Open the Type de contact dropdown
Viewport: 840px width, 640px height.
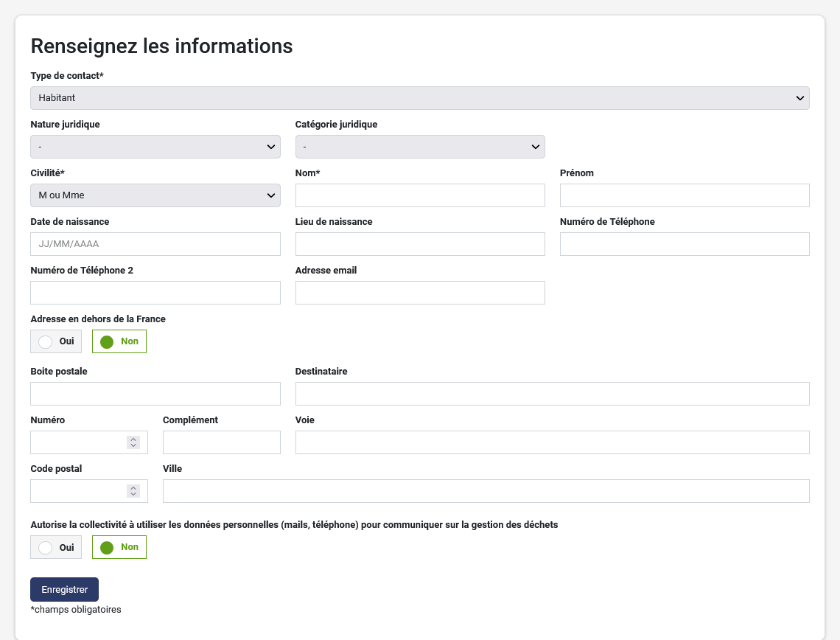click(x=419, y=98)
